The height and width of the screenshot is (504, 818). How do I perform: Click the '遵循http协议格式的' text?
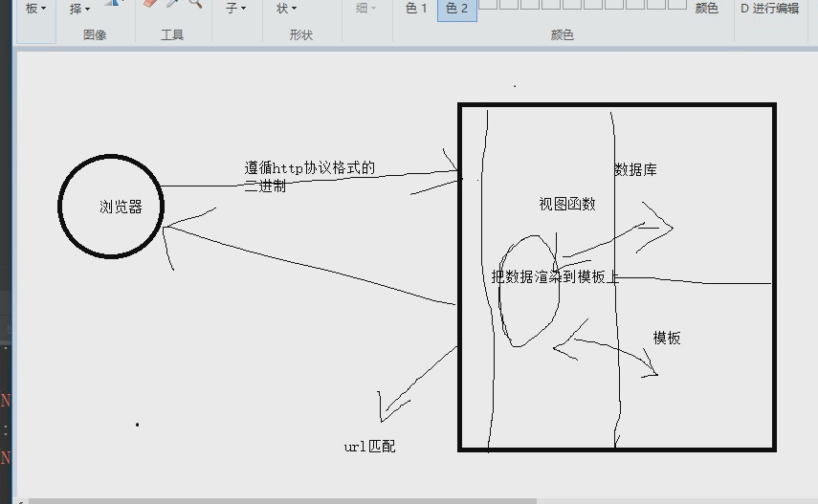tap(310, 168)
